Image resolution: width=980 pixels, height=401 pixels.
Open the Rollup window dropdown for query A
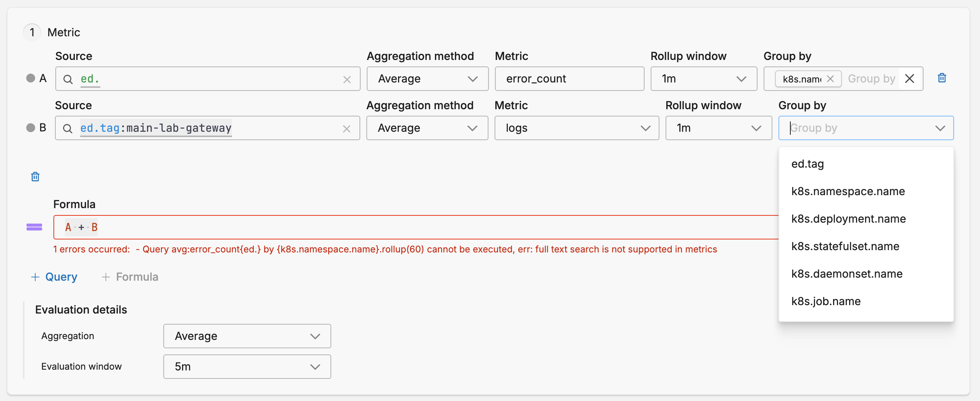pos(703,79)
